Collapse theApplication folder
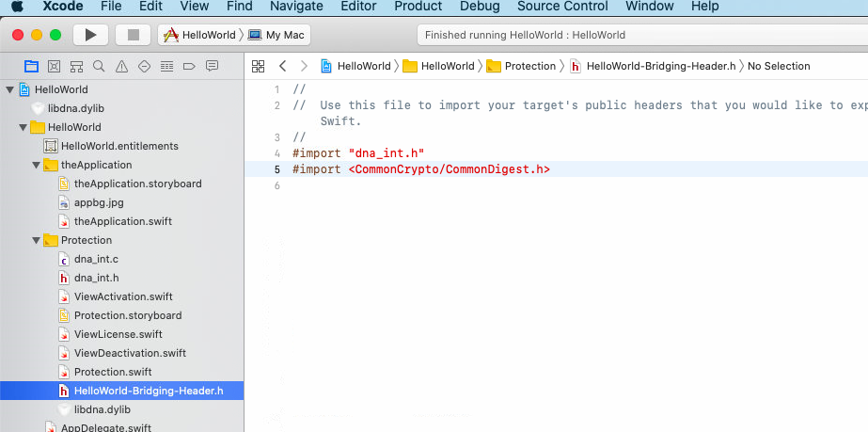The height and width of the screenshot is (432, 868). coord(37,165)
